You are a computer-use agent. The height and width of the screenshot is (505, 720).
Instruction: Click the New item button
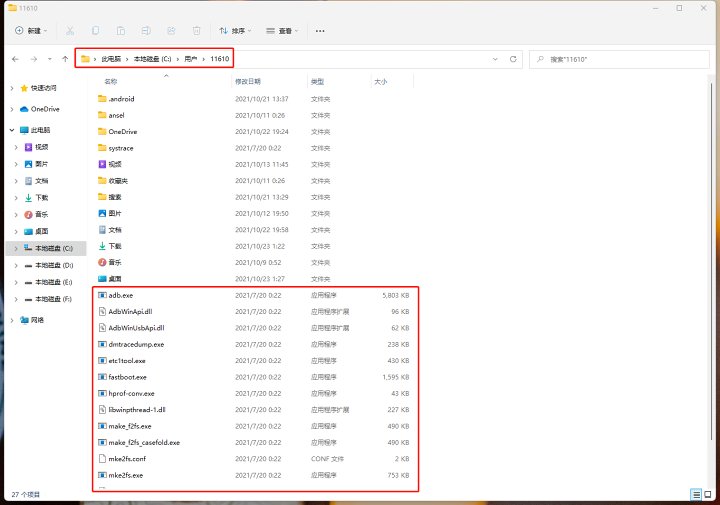tap(31, 31)
